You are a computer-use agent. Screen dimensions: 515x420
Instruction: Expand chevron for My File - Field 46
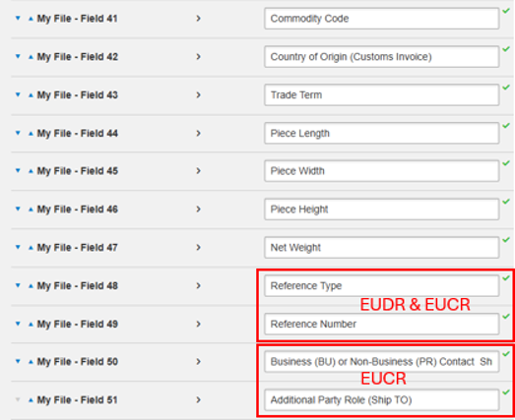tap(198, 209)
